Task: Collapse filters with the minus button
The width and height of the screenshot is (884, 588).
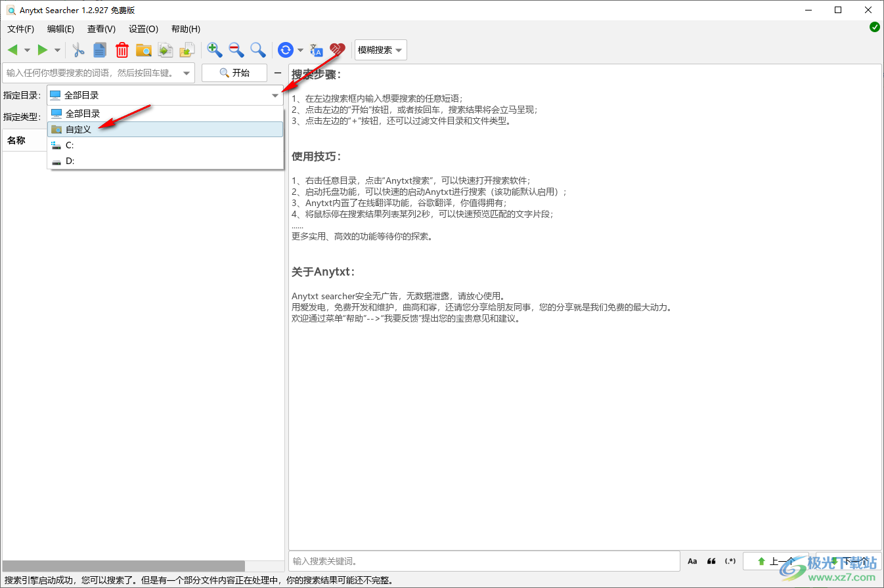Action: (x=277, y=73)
